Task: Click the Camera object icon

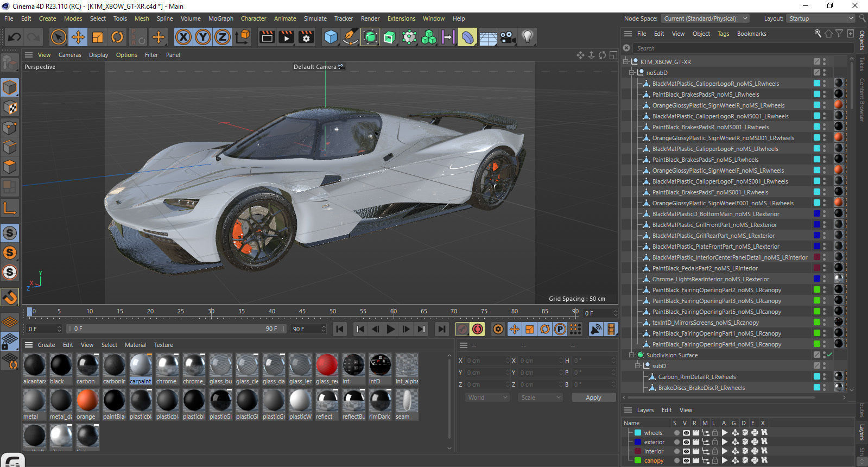Action: (x=508, y=37)
